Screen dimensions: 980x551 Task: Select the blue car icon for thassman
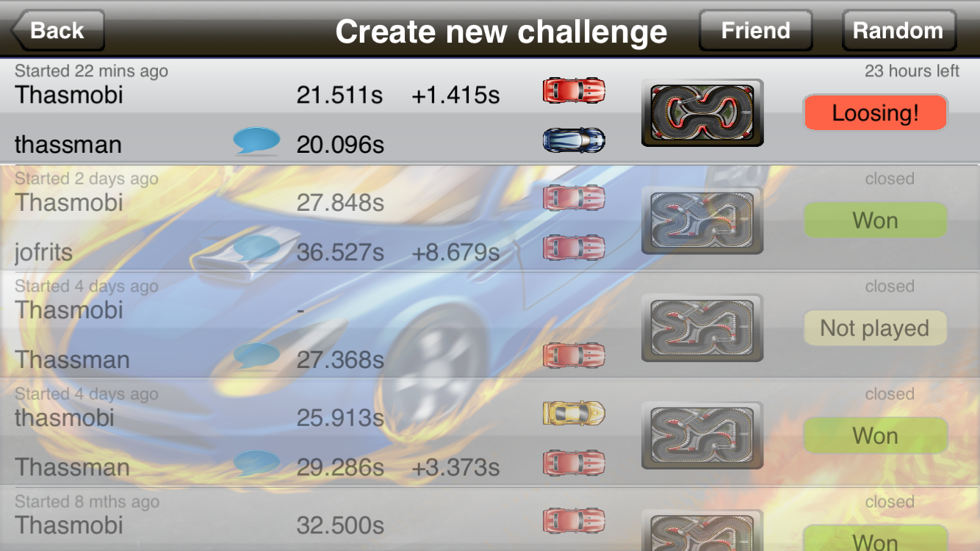point(574,140)
